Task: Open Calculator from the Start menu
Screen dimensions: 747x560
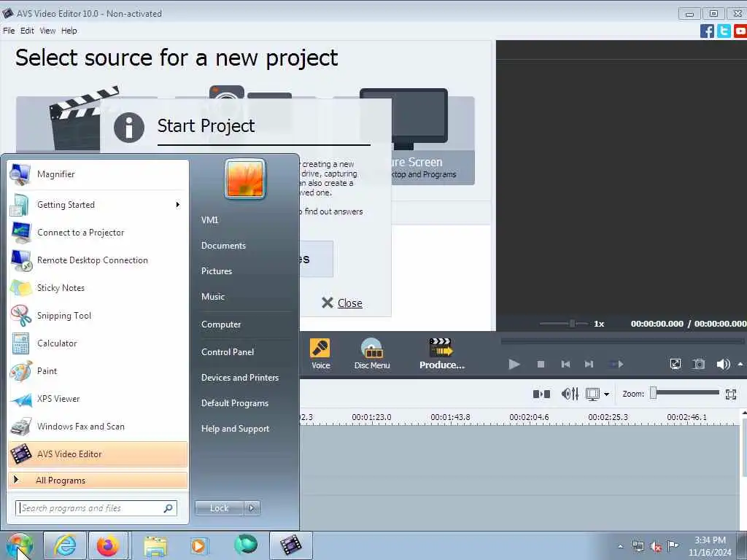Action: pyautogui.click(x=98, y=343)
